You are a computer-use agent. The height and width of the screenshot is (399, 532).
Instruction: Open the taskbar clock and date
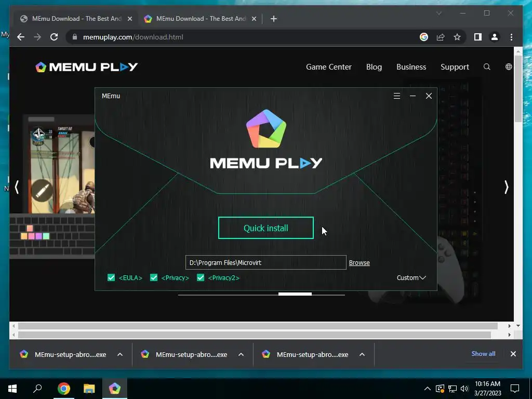[487, 389]
